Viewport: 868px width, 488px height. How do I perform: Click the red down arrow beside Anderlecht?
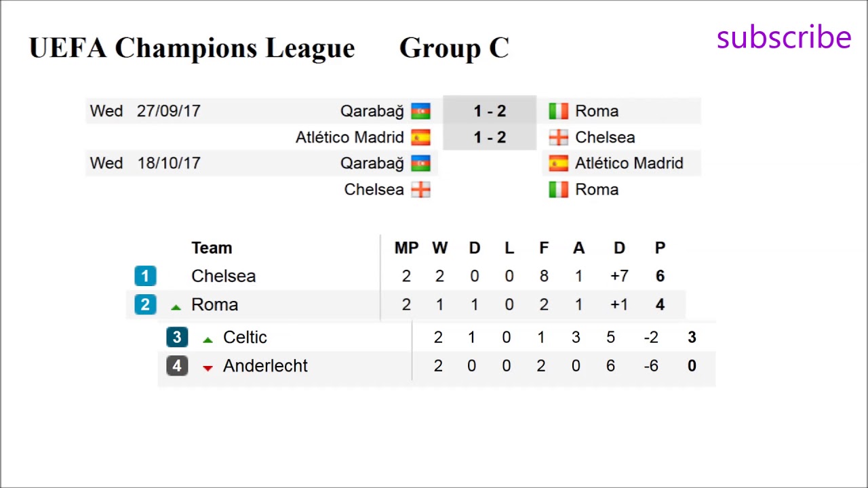coord(208,368)
